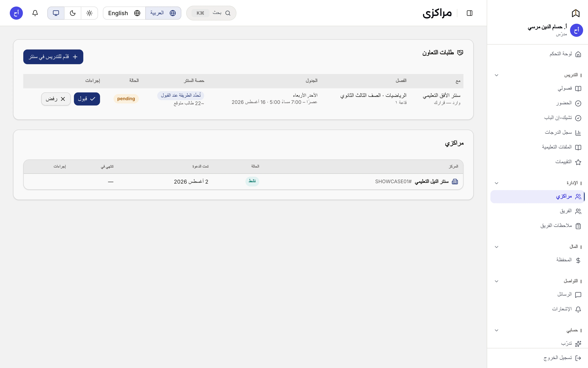
Task: Toggle the sidebar panel icon
Action: [x=469, y=13]
